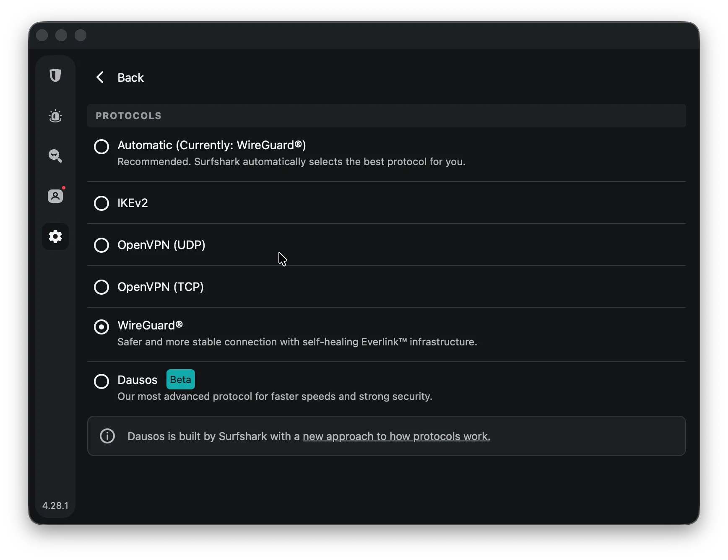Click the 'Safer and more stable connection' description
The height and width of the screenshot is (560, 728).
coord(297,342)
